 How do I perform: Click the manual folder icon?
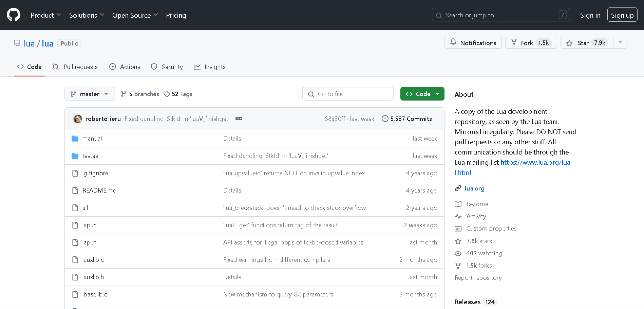75,139
